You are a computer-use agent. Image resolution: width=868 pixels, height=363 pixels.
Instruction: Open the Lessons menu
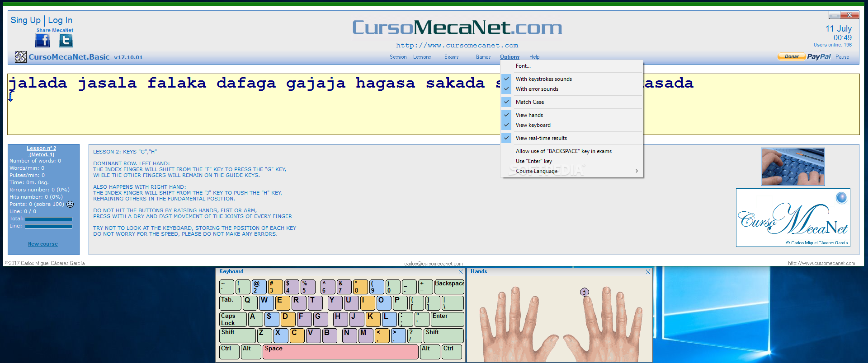coord(422,57)
